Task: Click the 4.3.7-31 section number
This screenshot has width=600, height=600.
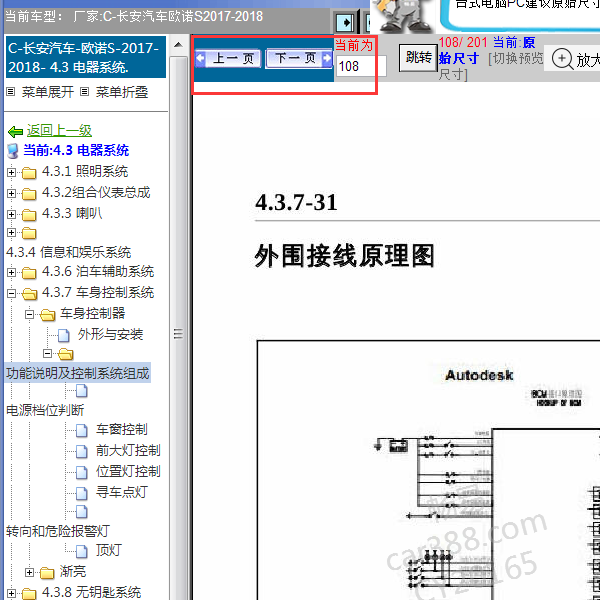Action: pos(296,202)
